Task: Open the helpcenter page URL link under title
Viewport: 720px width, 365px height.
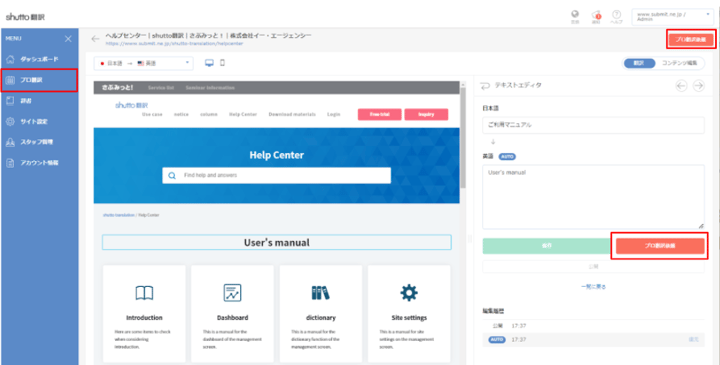Action: 174,44
